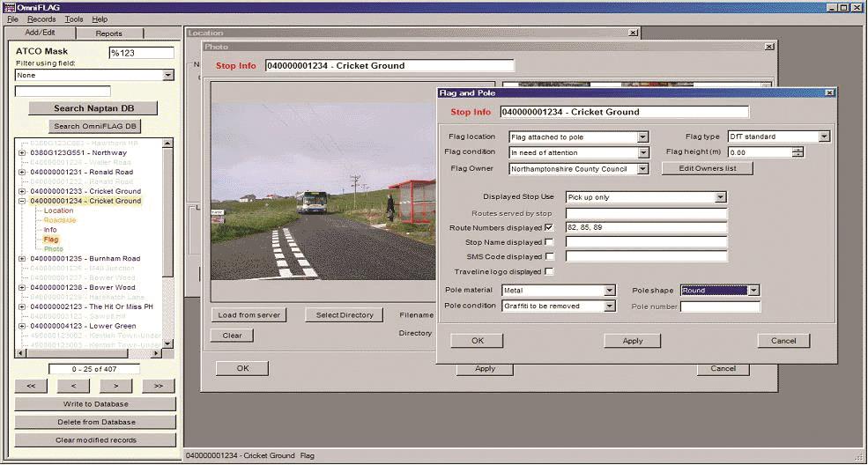Click Clear modified records button
Viewport: 868px width, 465px height.
95,440
